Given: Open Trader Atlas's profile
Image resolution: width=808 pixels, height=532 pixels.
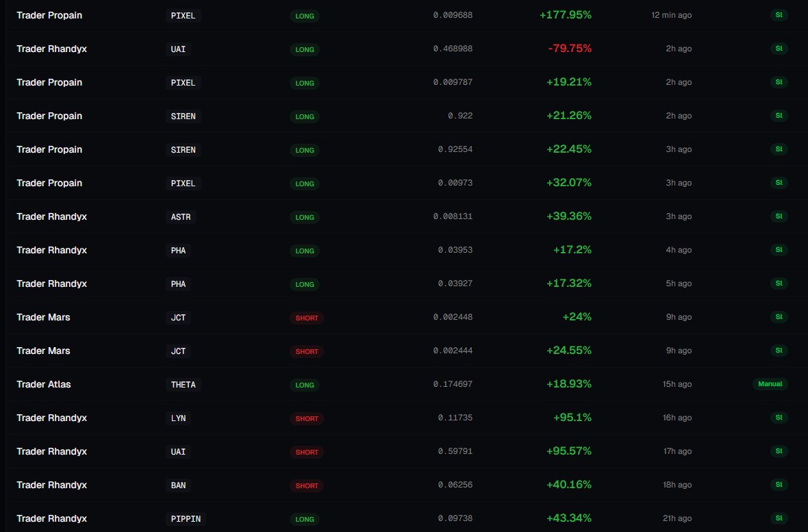Looking at the screenshot, I should [43, 384].
